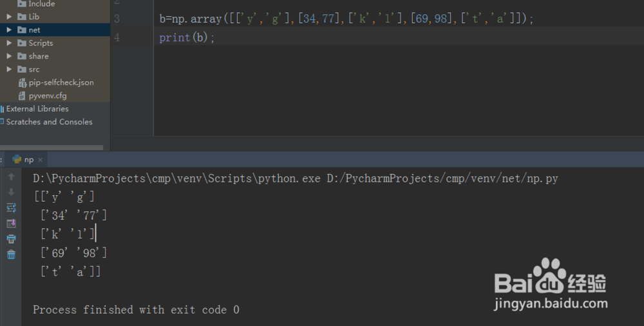
Task: Click the down arrow in run console
Action: pos(11,192)
